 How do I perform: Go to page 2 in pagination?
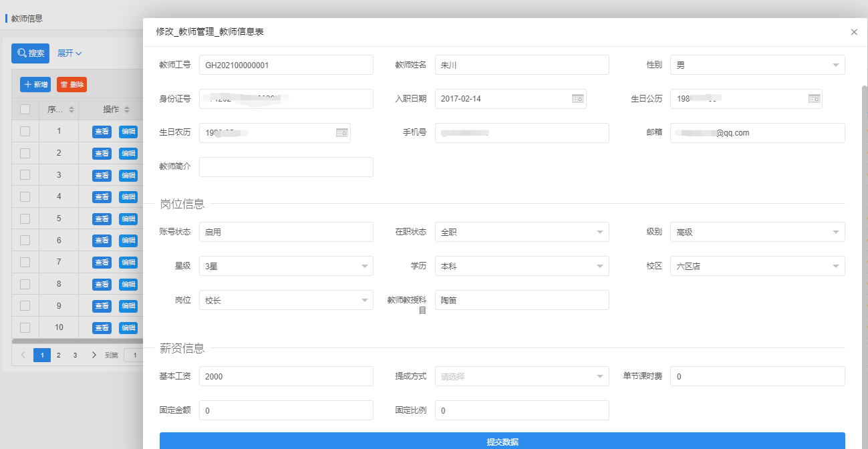(59, 355)
